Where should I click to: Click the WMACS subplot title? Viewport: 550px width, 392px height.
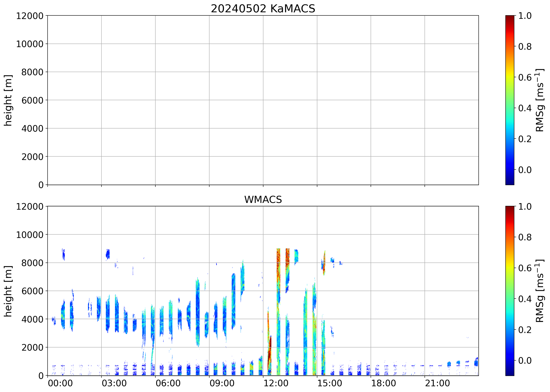coord(263,200)
